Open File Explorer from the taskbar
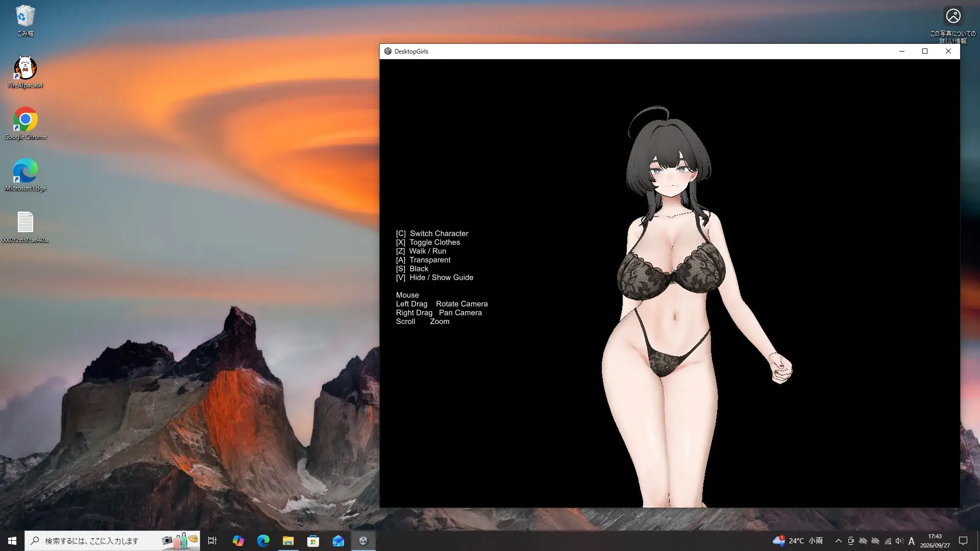This screenshot has width=980, height=551. (x=288, y=541)
